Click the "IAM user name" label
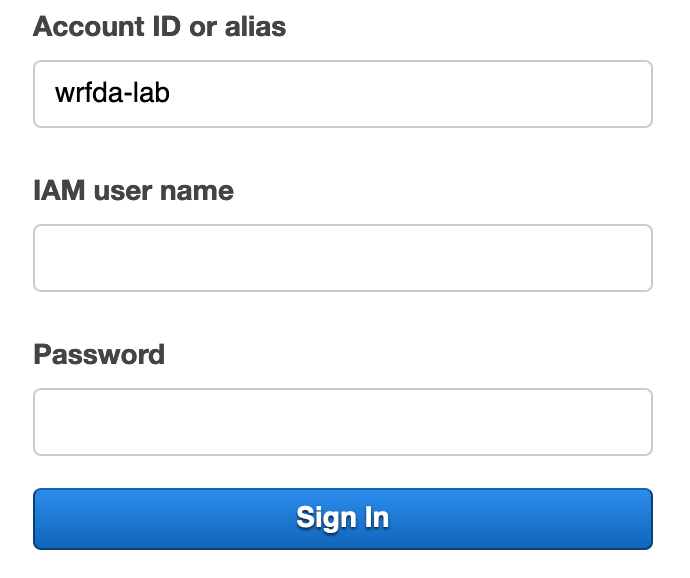Screen dimensions: 690x578 tap(133, 191)
